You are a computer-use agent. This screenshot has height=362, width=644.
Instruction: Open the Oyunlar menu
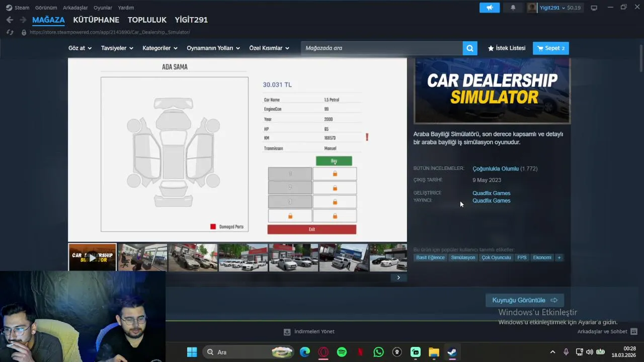pyautogui.click(x=103, y=8)
